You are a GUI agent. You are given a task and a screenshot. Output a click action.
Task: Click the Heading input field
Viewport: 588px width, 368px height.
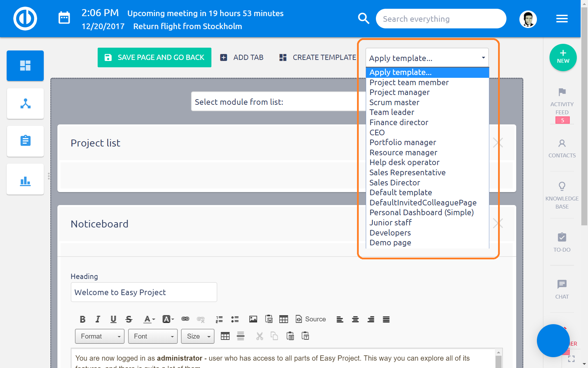(x=144, y=292)
